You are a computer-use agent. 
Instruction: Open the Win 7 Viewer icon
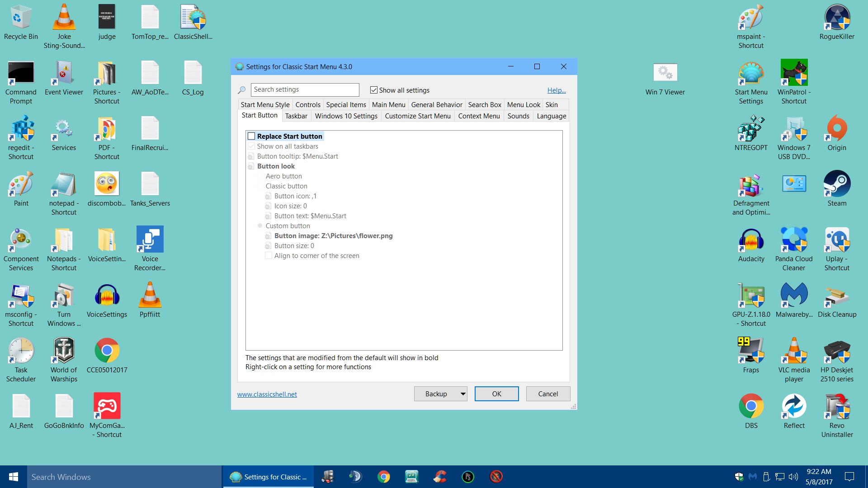click(x=665, y=73)
